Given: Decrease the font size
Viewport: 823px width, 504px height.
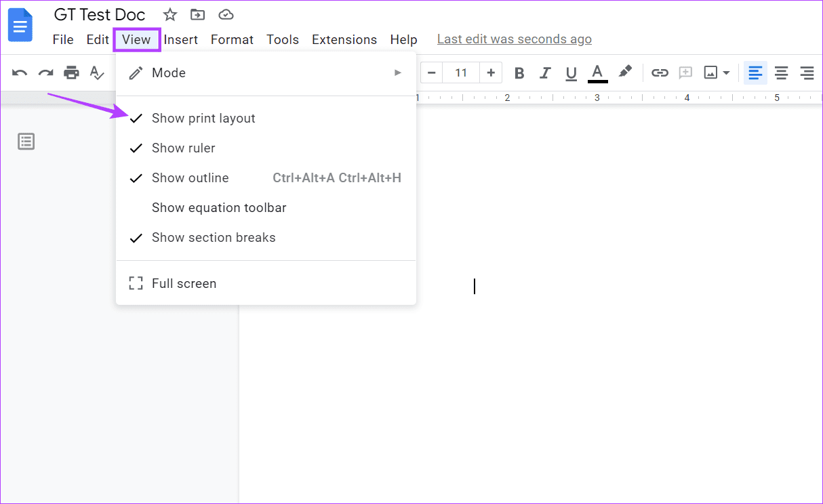Looking at the screenshot, I should pos(431,72).
